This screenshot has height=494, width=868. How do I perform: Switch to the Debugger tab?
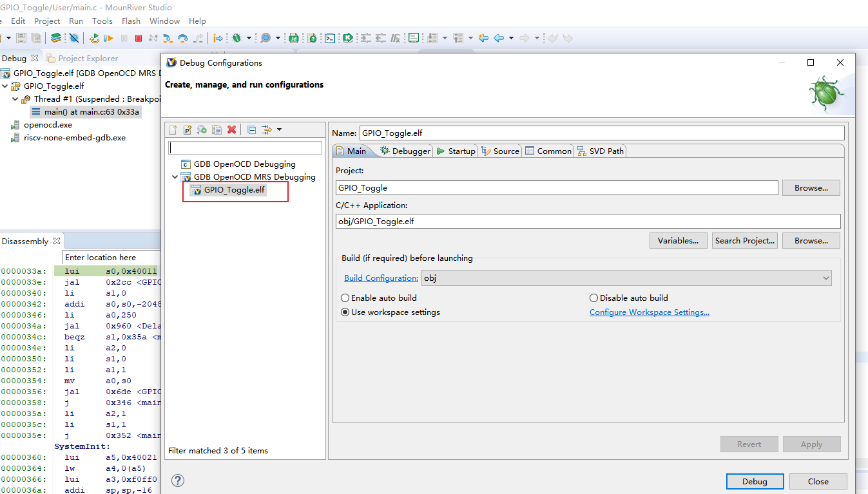click(405, 151)
